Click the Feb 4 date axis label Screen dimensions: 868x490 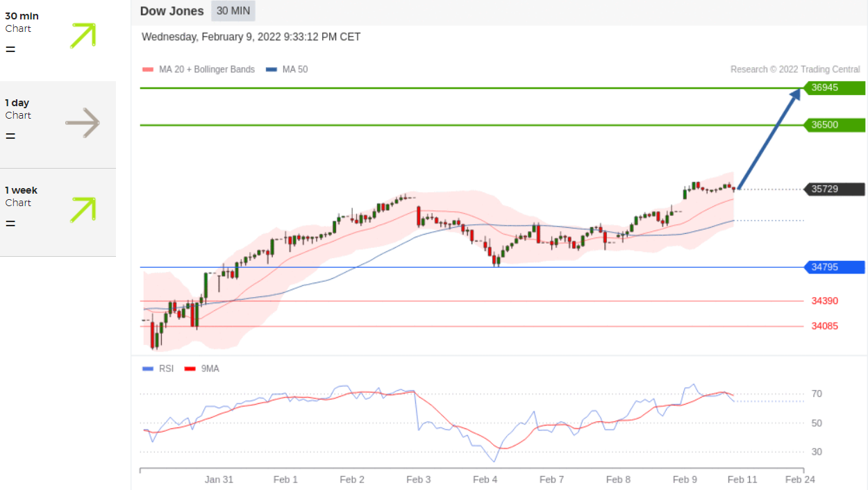coord(485,480)
